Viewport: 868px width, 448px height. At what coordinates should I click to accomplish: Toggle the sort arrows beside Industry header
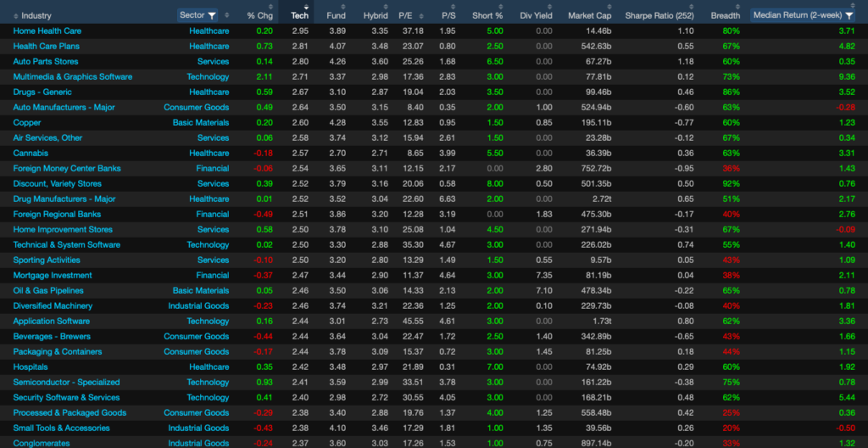pyautogui.click(x=15, y=15)
